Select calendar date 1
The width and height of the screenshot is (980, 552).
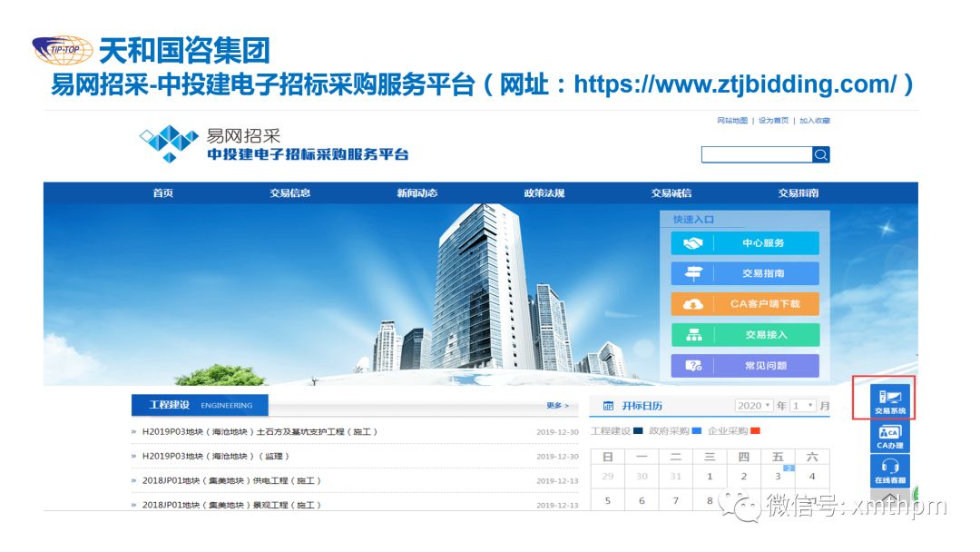coord(710,477)
